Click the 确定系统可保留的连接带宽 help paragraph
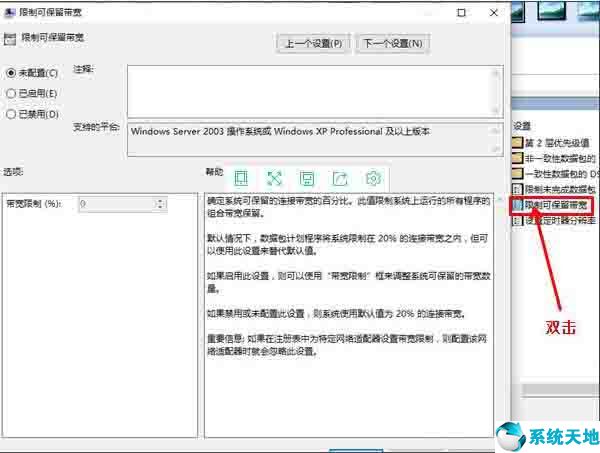The height and width of the screenshot is (453, 600). click(x=348, y=207)
